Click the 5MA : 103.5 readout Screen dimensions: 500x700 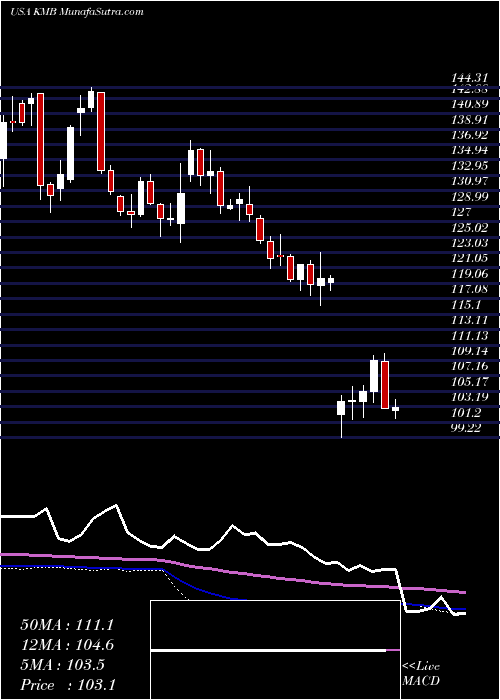tap(62, 665)
